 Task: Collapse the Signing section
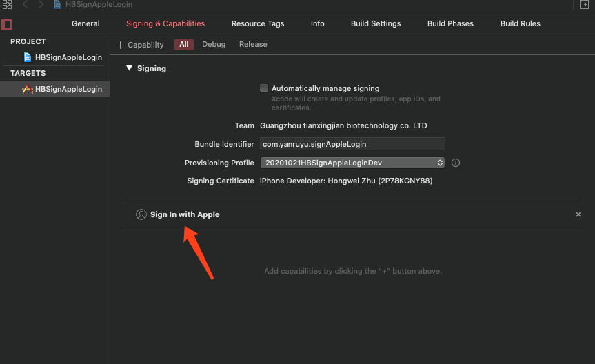click(130, 68)
